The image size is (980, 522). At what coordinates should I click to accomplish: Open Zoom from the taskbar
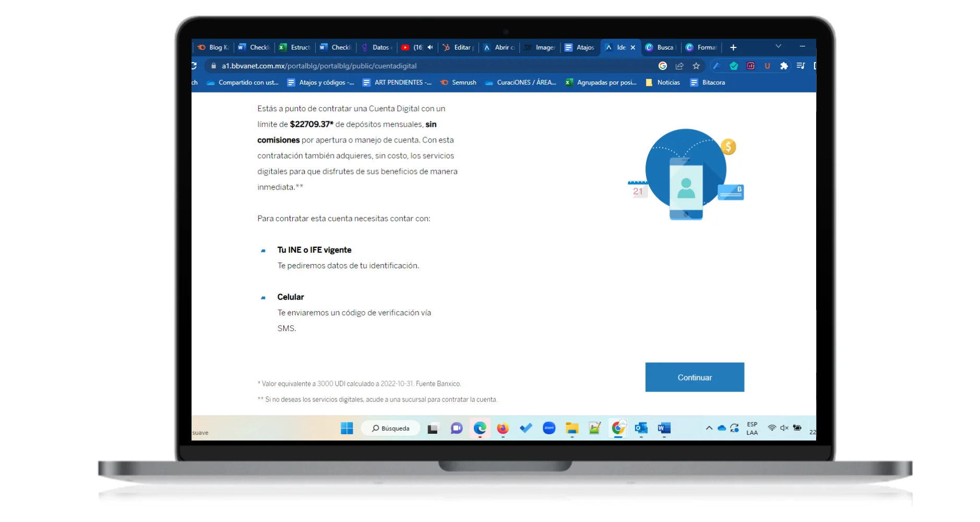click(549, 428)
